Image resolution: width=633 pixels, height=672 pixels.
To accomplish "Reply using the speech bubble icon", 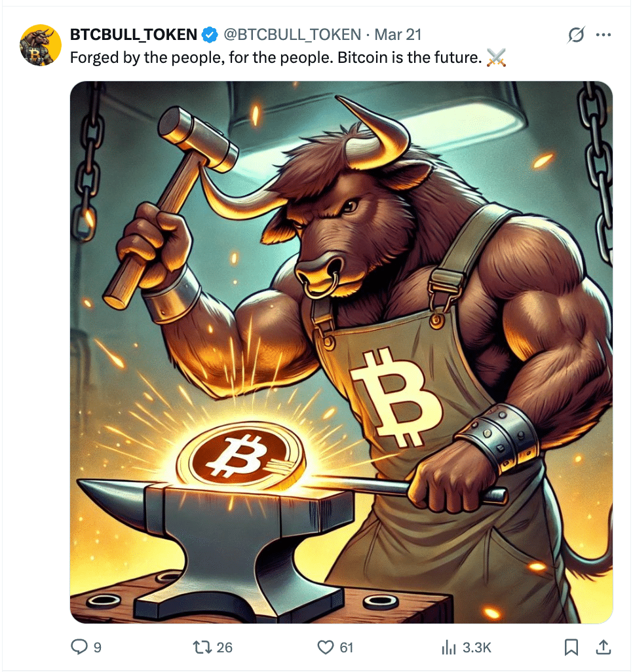I will click(79, 646).
